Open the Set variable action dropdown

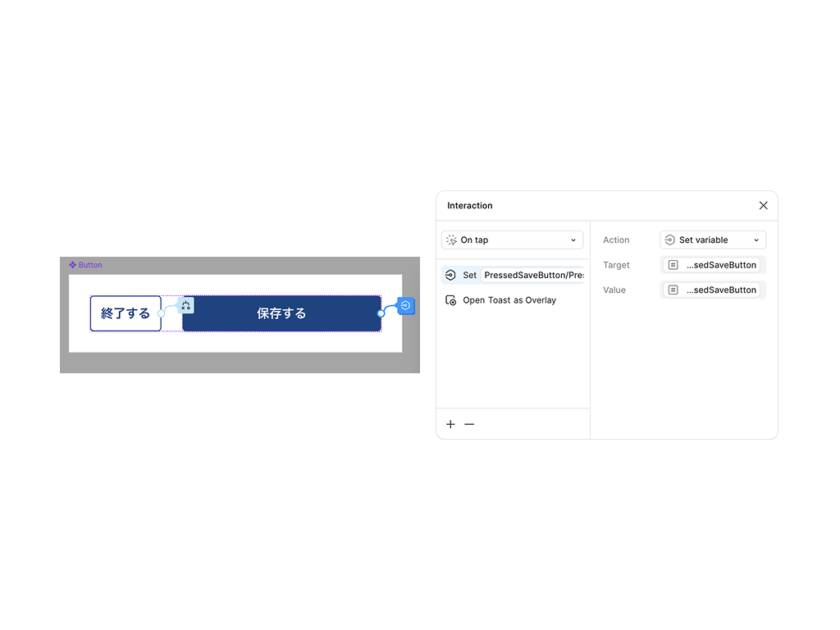tap(713, 240)
